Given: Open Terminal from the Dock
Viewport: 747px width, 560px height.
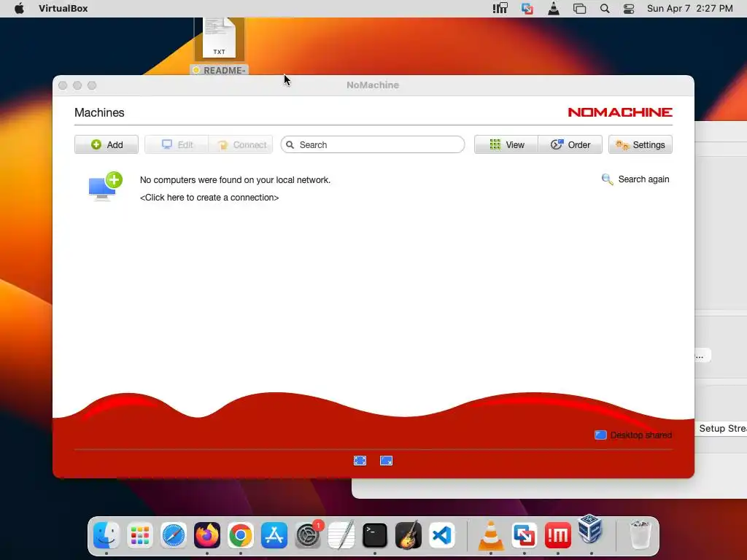Looking at the screenshot, I should 375,535.
